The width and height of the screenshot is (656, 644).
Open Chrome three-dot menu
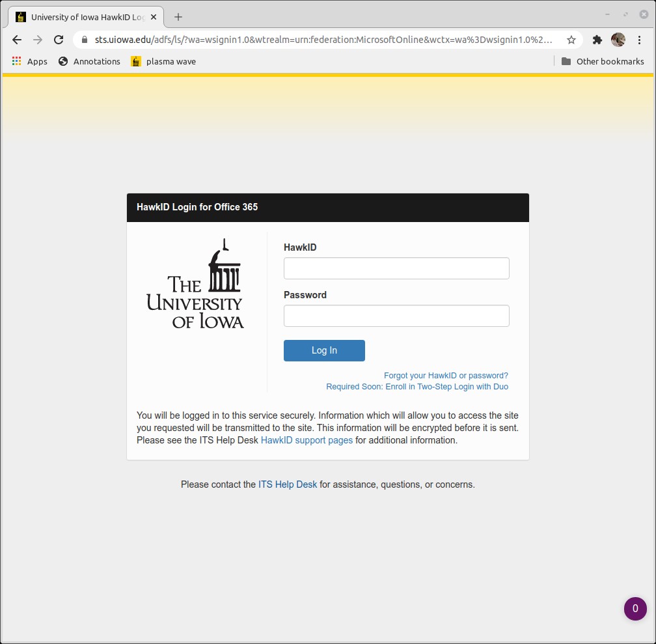[639, 40]
